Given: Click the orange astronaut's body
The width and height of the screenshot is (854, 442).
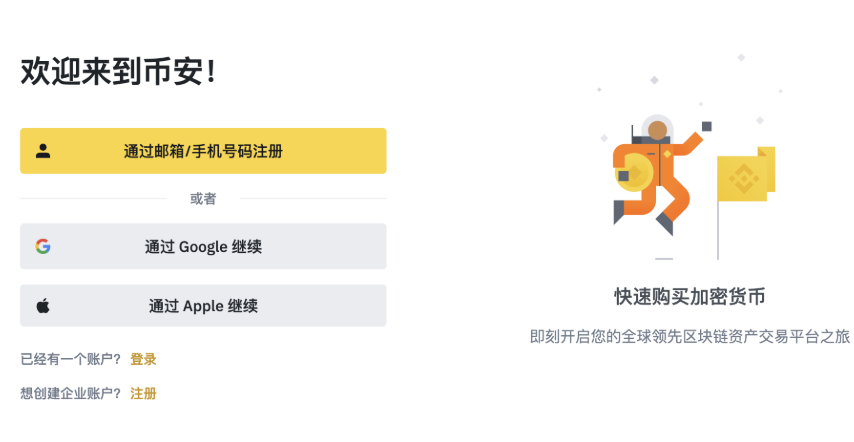Looking at the screenshot, I should [664, 165].
